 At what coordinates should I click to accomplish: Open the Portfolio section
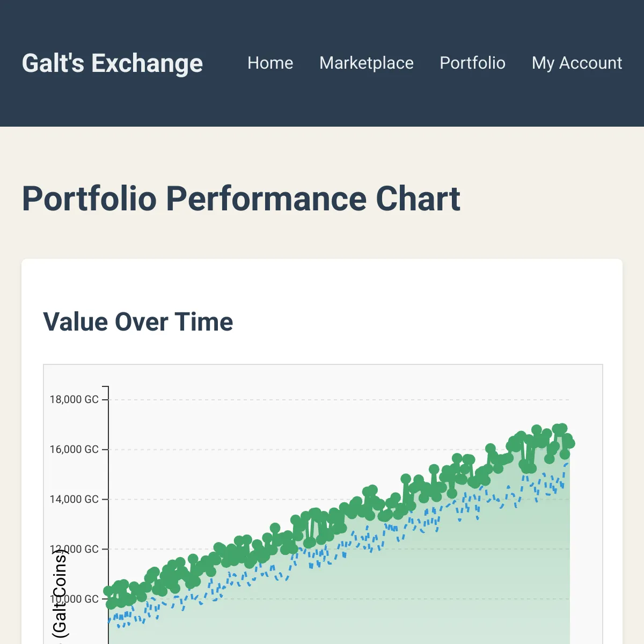click(x=472, y=63)
